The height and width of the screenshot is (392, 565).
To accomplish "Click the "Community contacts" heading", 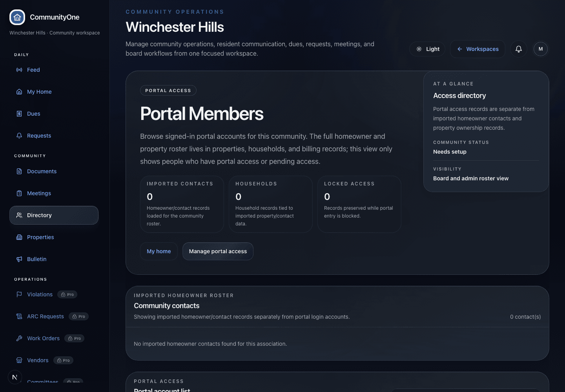I will pos(166,306).
